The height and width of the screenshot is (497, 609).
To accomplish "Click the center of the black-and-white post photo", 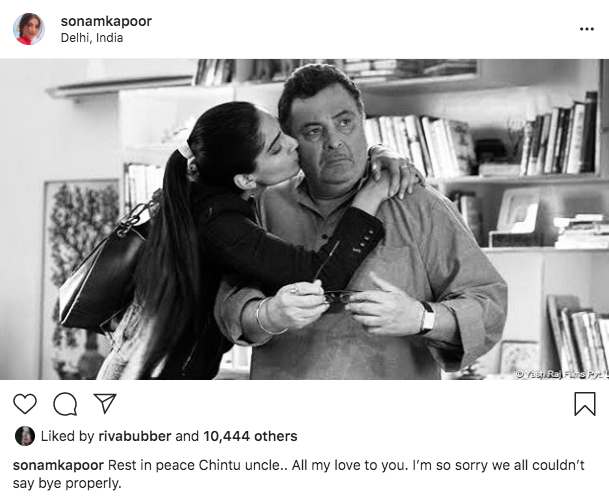I will click(x=304, y=219).
